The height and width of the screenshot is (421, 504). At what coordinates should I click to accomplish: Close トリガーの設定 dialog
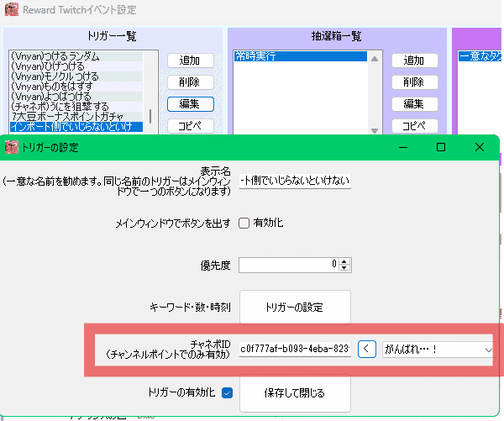tap(480, 147)
